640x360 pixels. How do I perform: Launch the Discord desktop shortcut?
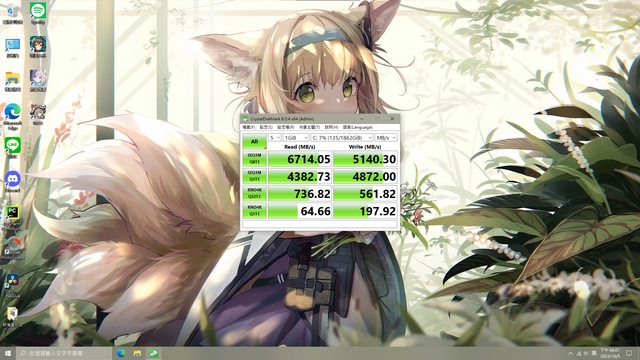[13, 182]
